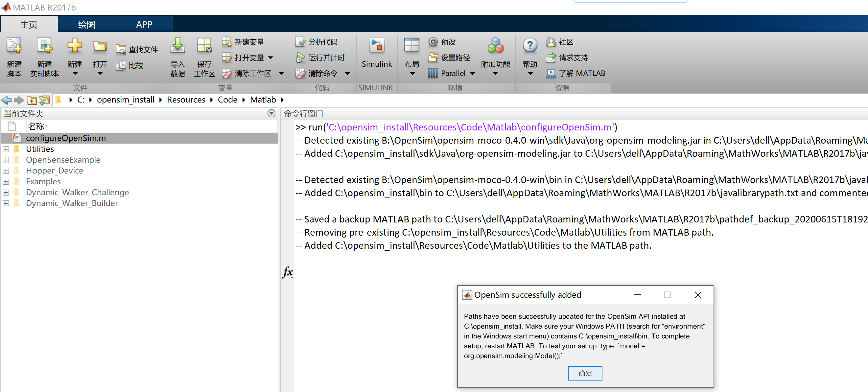Click the Simulink icon in the ribbon
This screenshot has height=392, width=868.
(376, 46)
